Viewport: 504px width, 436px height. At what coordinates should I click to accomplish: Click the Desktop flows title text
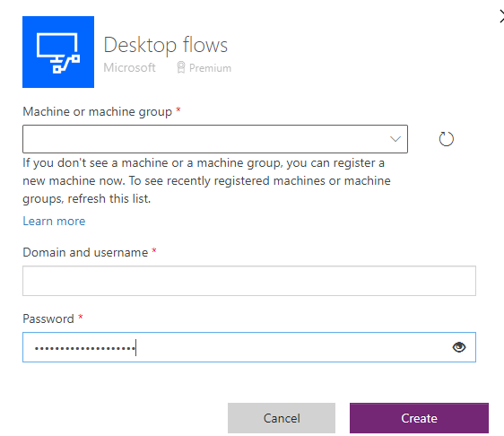point(166,45)
